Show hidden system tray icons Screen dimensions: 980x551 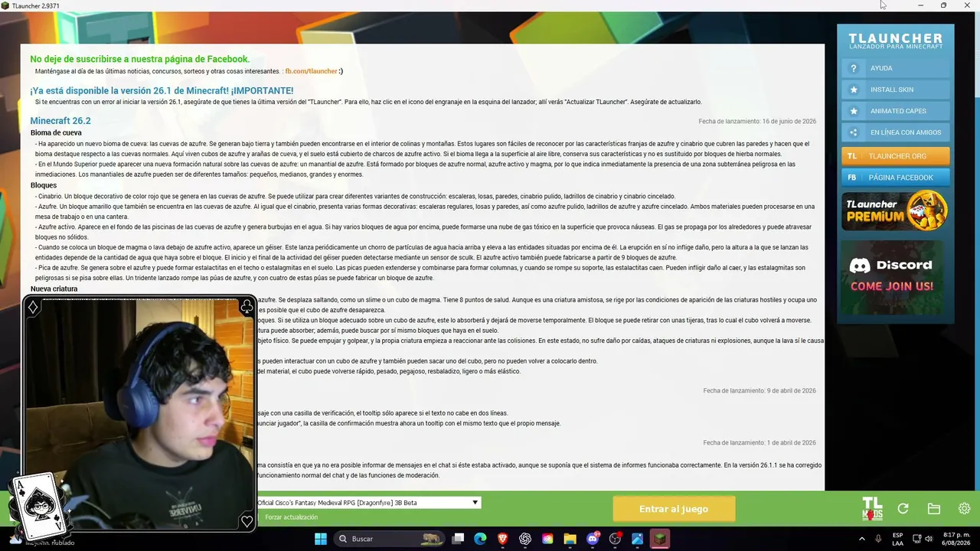tap(862, 539)
